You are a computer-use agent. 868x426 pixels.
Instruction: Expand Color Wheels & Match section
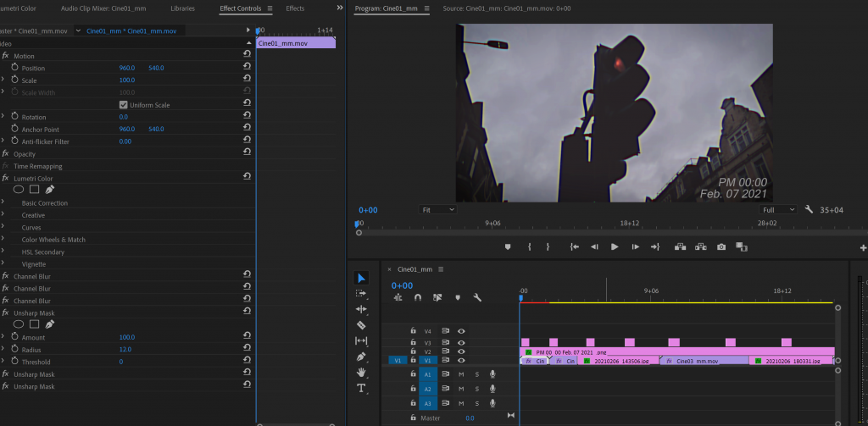tap(3, 239)
